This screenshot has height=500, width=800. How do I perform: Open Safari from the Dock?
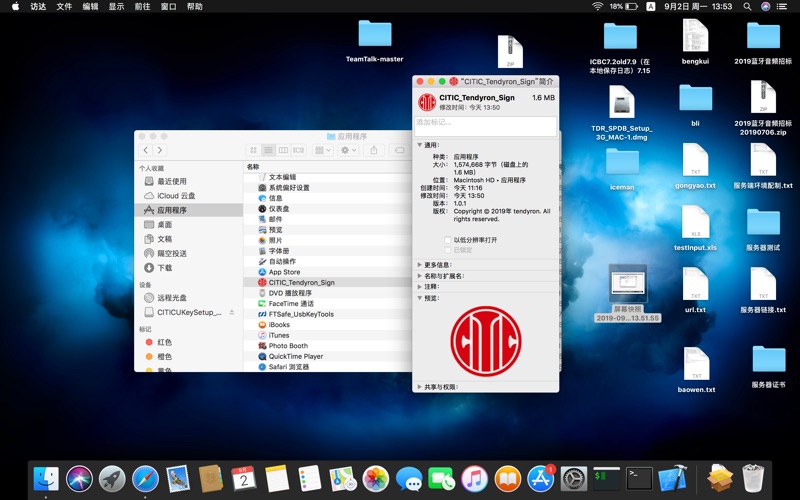[x=145, y=478]
